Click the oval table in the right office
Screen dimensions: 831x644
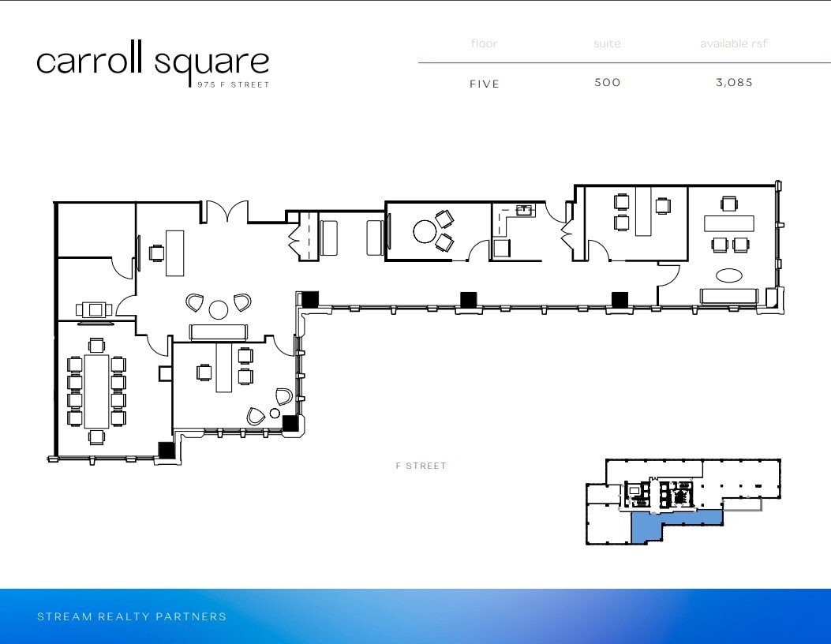click(x=728, y=274)
